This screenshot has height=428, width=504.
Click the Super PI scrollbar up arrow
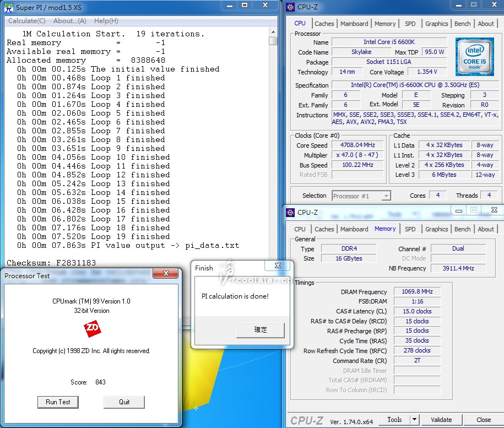[x=273, y=32]
